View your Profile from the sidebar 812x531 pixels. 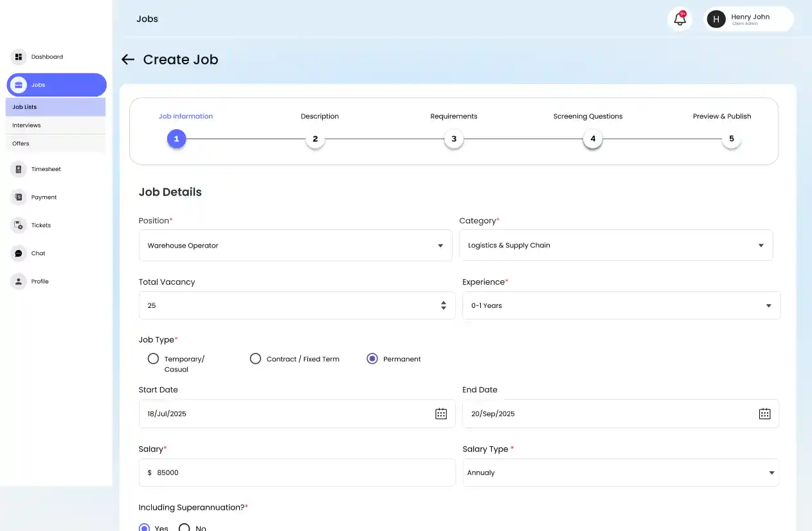(x=40, y=281)
